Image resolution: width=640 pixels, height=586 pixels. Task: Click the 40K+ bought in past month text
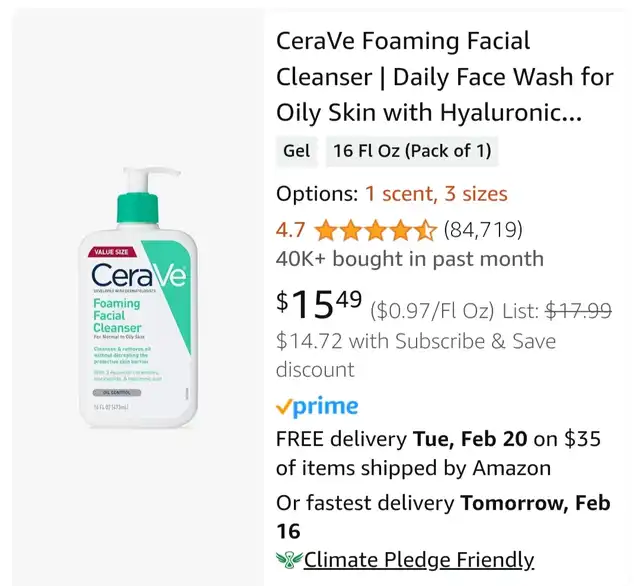[x=410, y=258]
